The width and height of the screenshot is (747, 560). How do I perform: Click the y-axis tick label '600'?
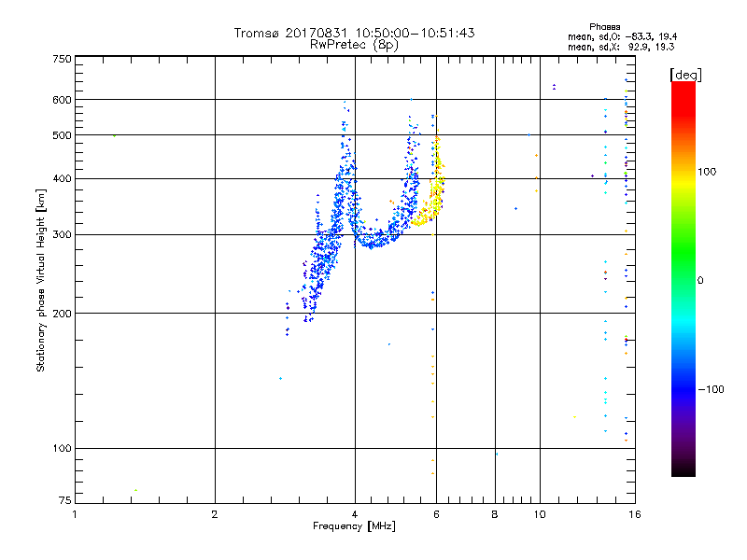click(x=62, y=100)
